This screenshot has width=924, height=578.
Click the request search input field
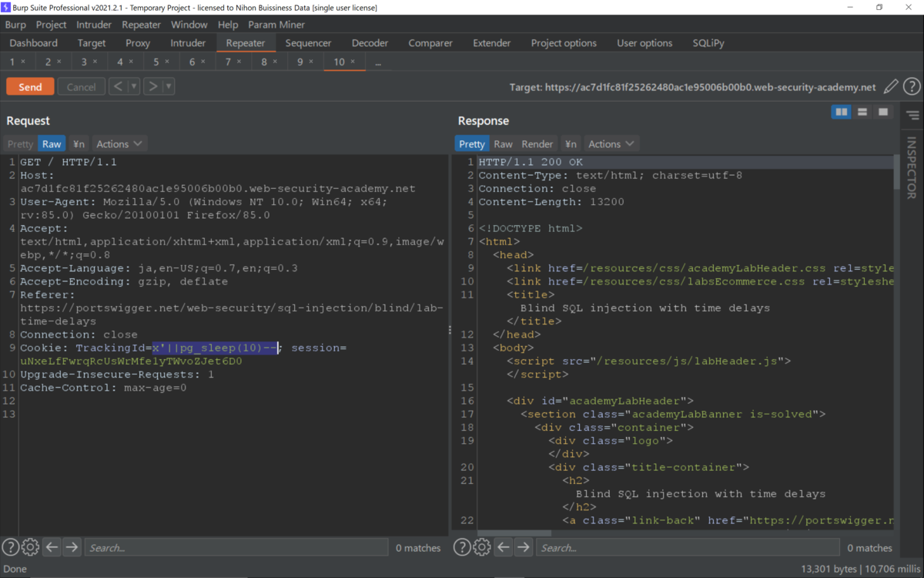pos(236,547)
